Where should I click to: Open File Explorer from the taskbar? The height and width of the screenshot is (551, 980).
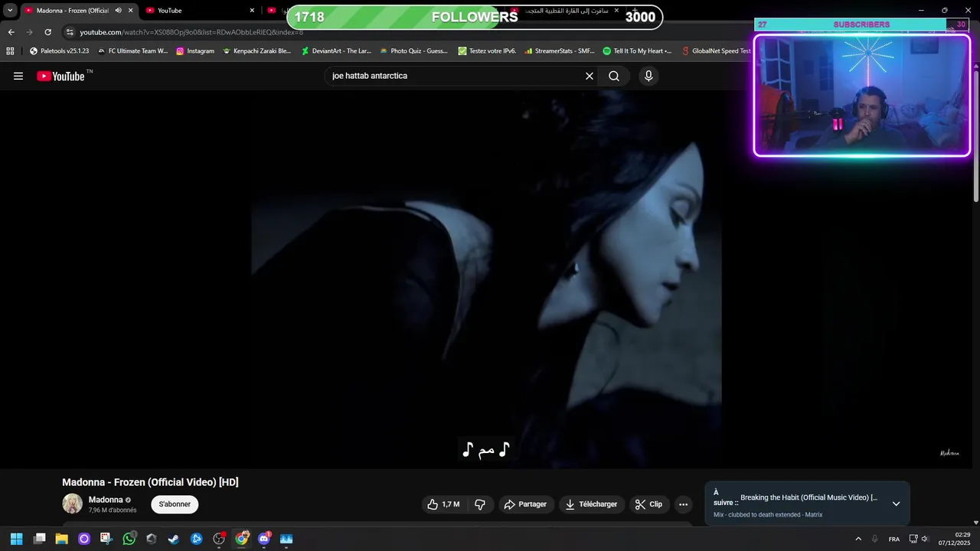61,539
